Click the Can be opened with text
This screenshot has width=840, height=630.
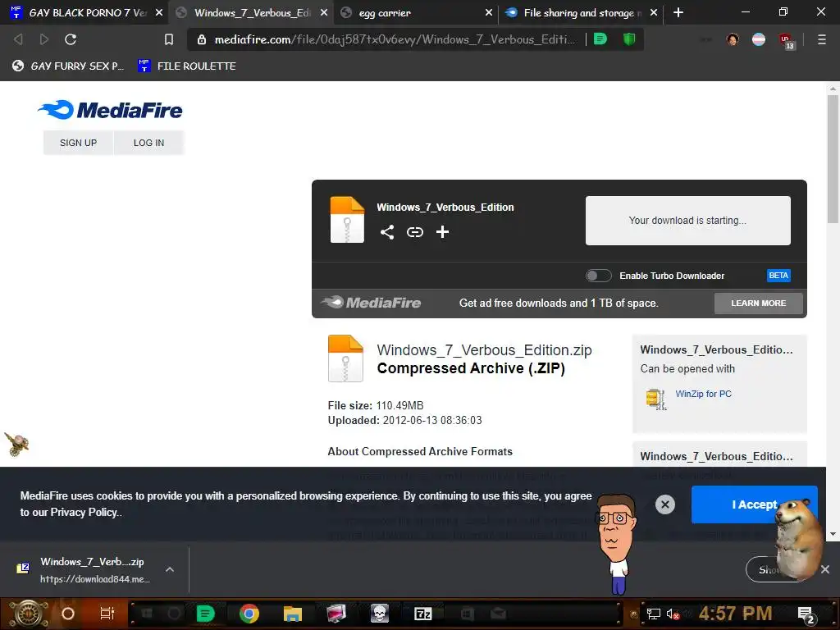(687, 368)
